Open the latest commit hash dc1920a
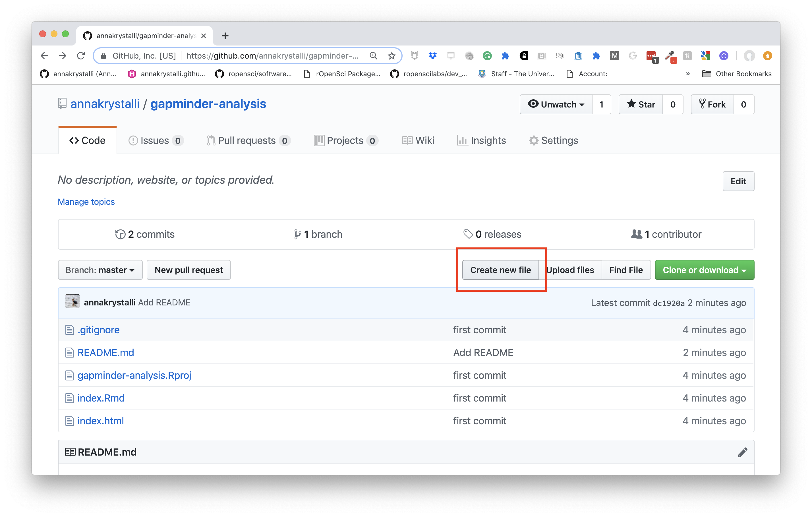Image resolution: width=812 pixels, height=517 pixels. 669,303
